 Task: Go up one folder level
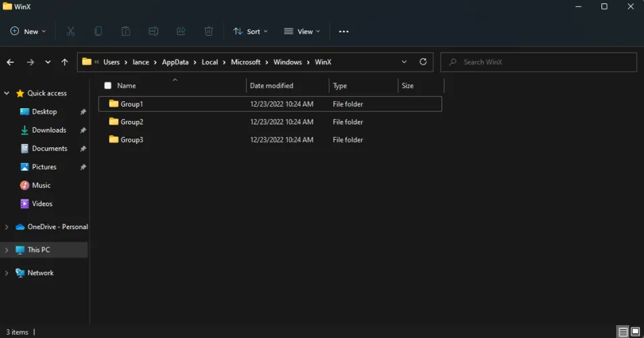coord(65,62)
